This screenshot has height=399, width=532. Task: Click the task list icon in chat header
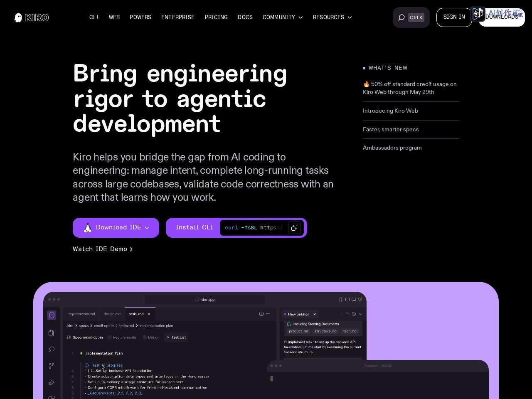[x=347, y=314]
